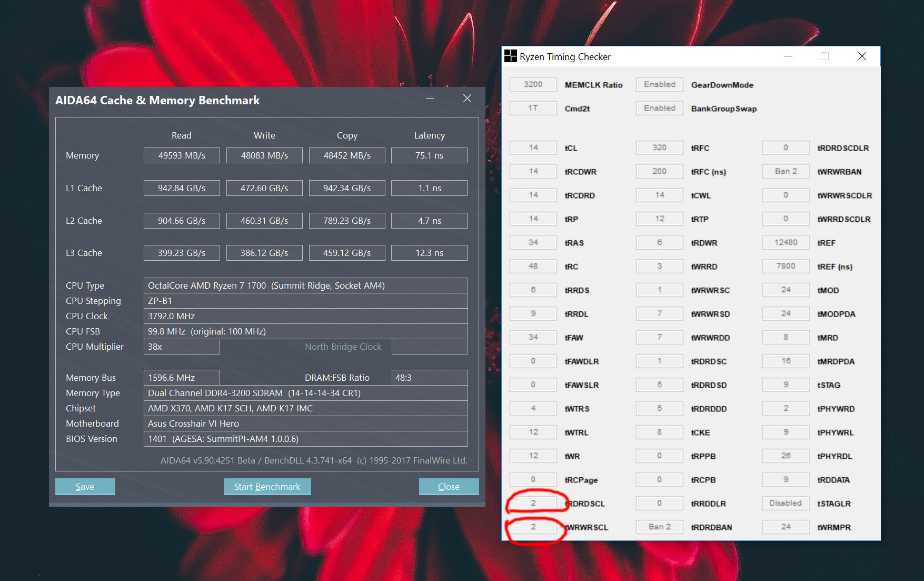Screen dimensions: 924x581
Task: Click the MEMCLK Ratio value 3200
Action: tap(533, 84)
